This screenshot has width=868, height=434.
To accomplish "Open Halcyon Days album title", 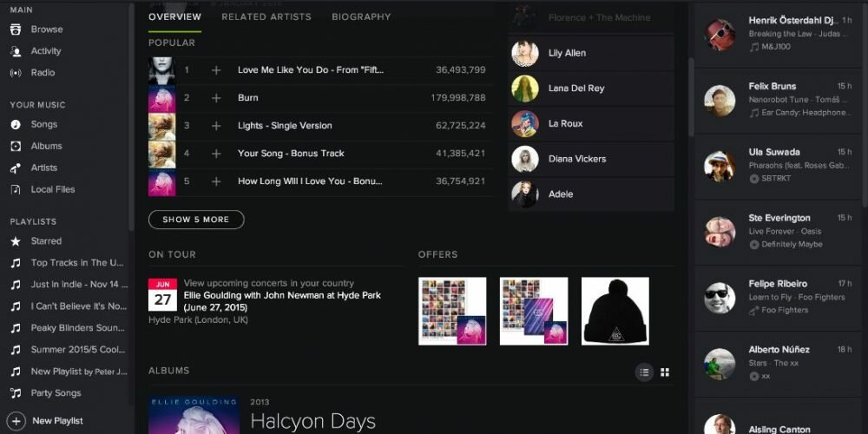I will click(312, 423).
